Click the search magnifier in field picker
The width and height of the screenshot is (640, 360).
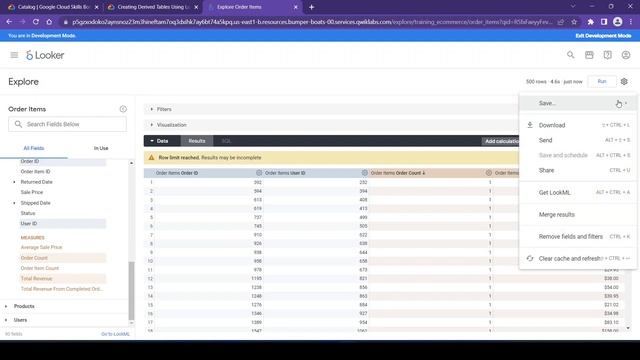tap(18, 124)
